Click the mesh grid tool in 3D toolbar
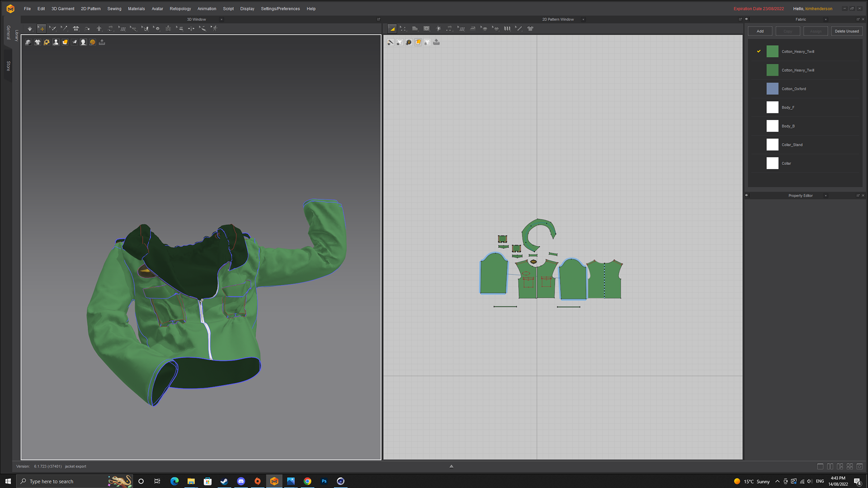 pos(122,28)
